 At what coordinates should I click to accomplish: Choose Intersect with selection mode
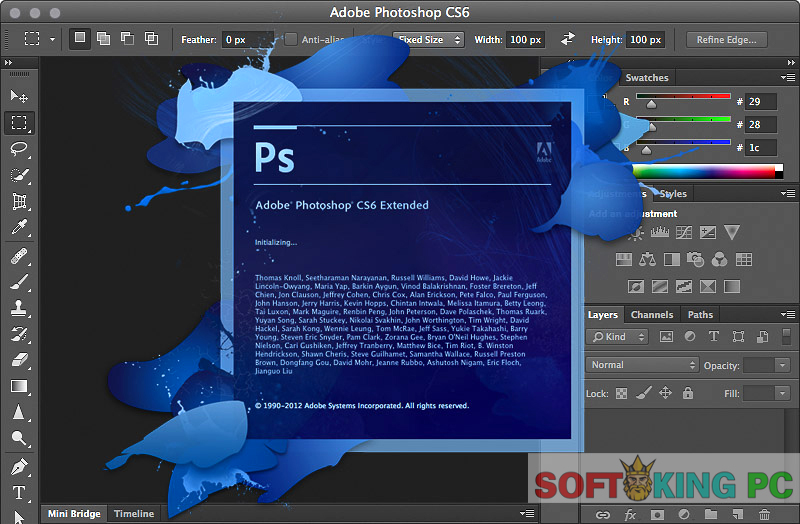click(152, 38)
